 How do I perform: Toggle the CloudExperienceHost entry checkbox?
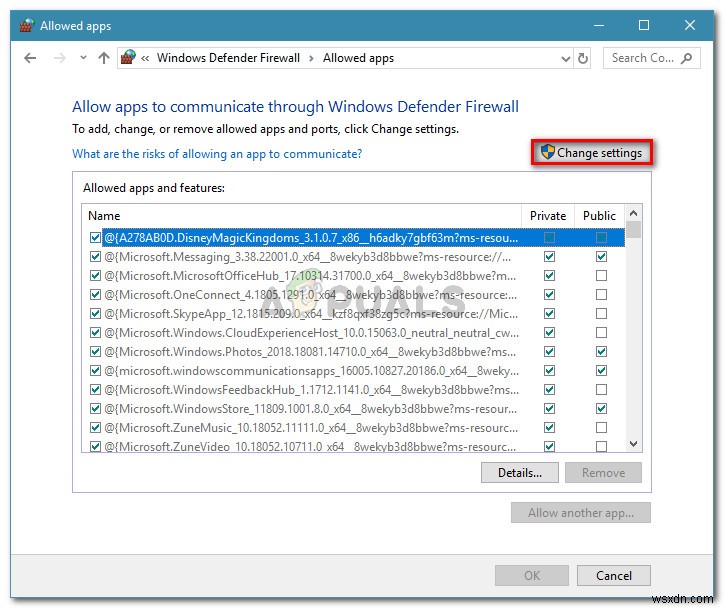pos(95,332)
